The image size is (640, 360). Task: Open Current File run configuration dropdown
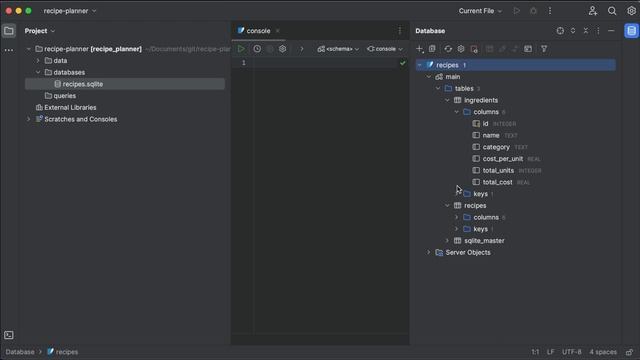(x=480, y=11)
